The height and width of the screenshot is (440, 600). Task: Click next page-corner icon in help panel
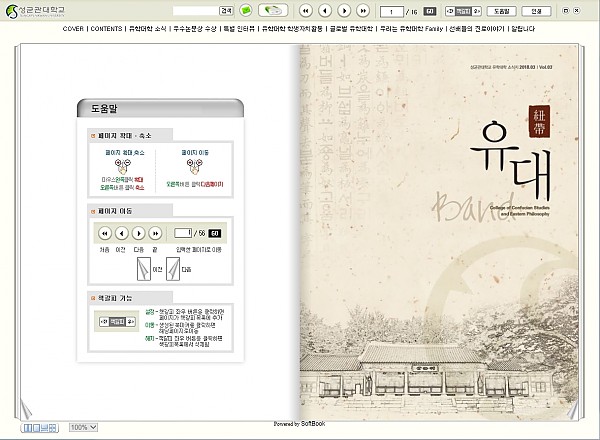173,269
